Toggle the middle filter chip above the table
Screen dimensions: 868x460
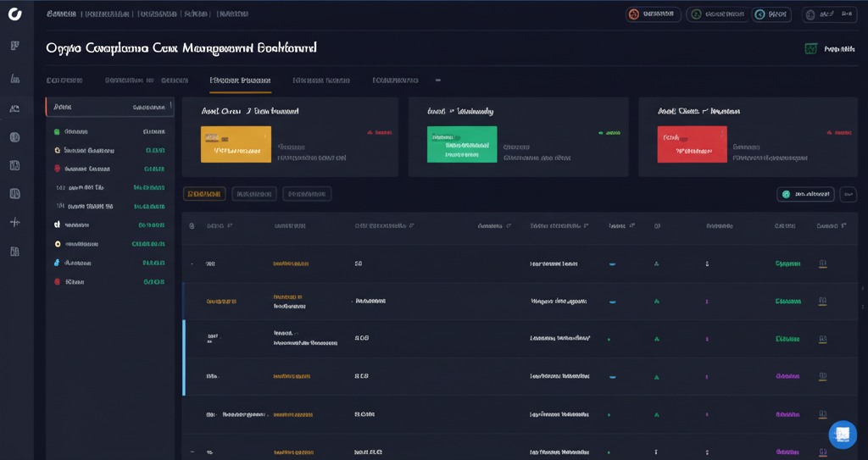click(x=253, y=194)
